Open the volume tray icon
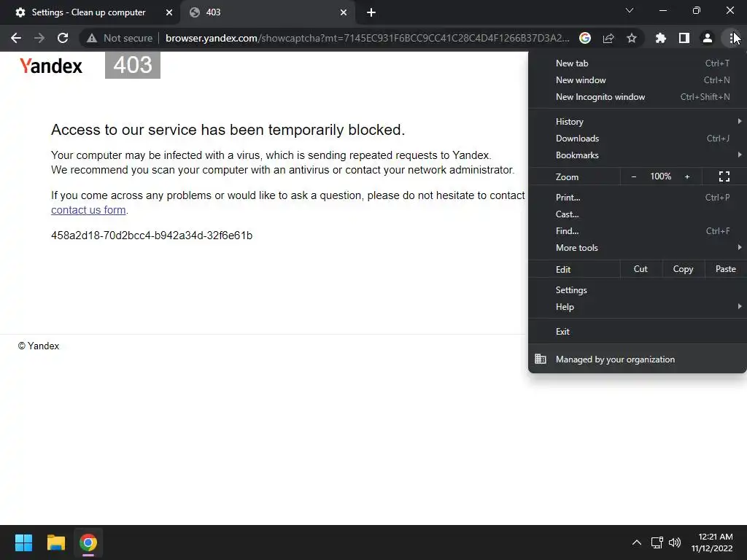 coord(675,542)
